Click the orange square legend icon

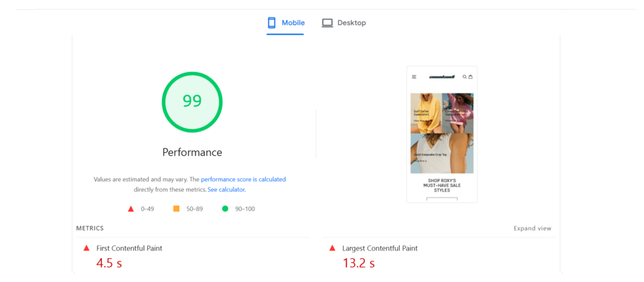(x=176, y=208)
